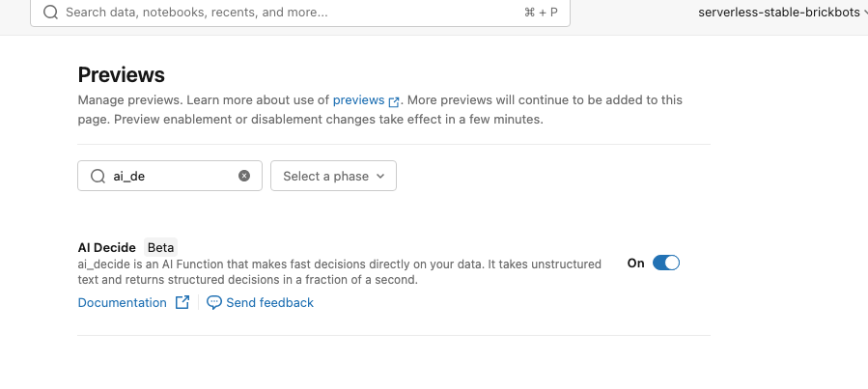
Task: Click the magnifier icon in the preview filter
Action: [x=98, y=176]
